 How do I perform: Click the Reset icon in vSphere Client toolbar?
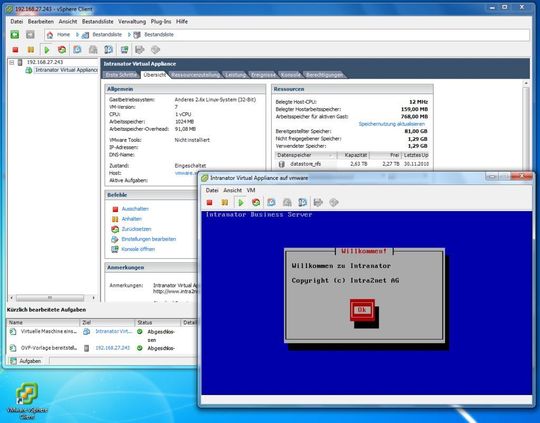[62, 50]
